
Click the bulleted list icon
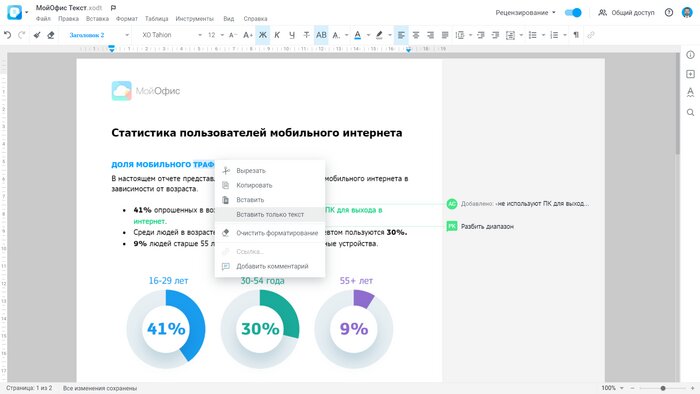click(x=533, y=35)
